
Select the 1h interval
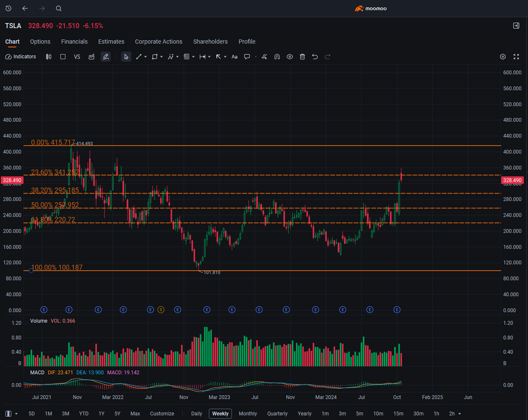point(437,414)
